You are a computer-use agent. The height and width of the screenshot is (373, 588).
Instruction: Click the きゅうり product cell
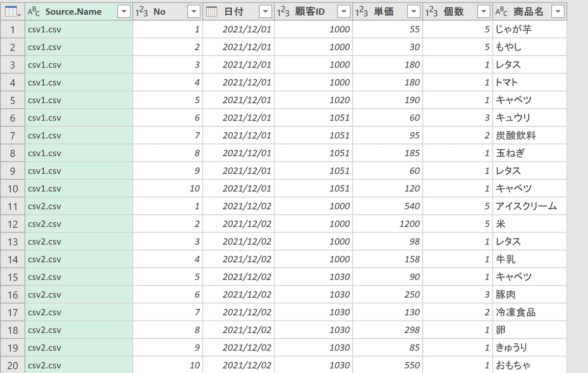click(x=529, y=348)
